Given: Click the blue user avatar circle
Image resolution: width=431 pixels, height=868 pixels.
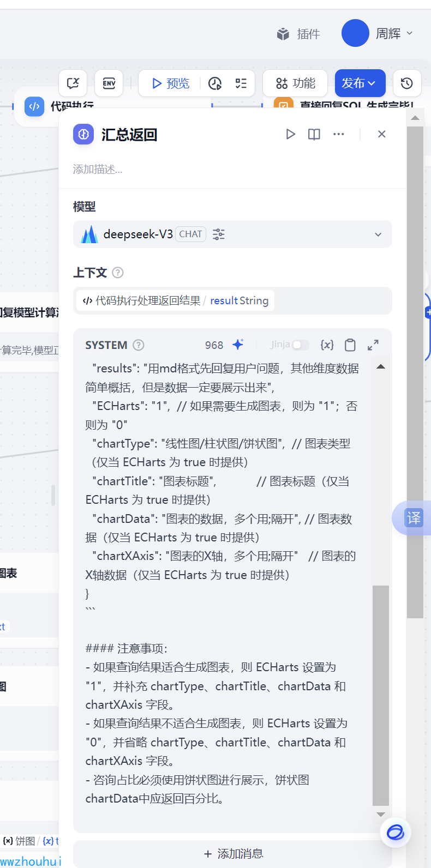Looking at the screenshot, I should click(x=355, y=33).
